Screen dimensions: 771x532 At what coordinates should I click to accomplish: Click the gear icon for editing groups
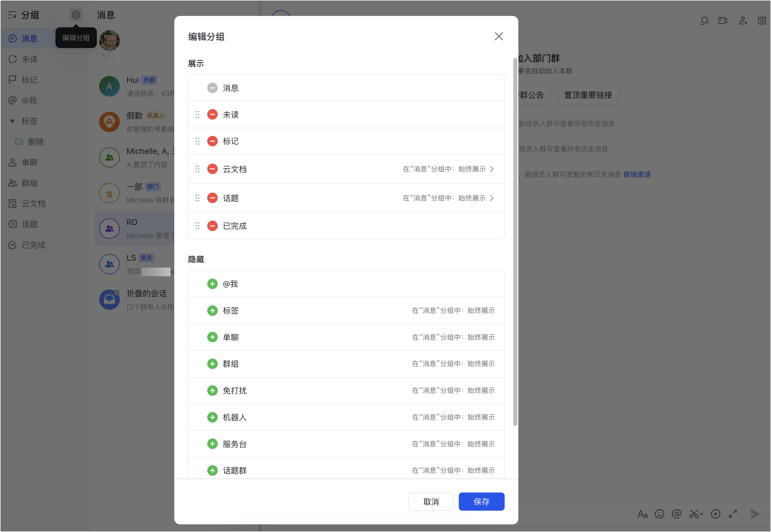point(76,15)
